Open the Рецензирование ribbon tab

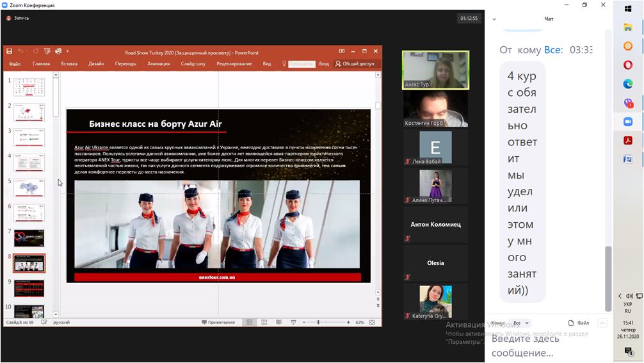click(234, 63)
